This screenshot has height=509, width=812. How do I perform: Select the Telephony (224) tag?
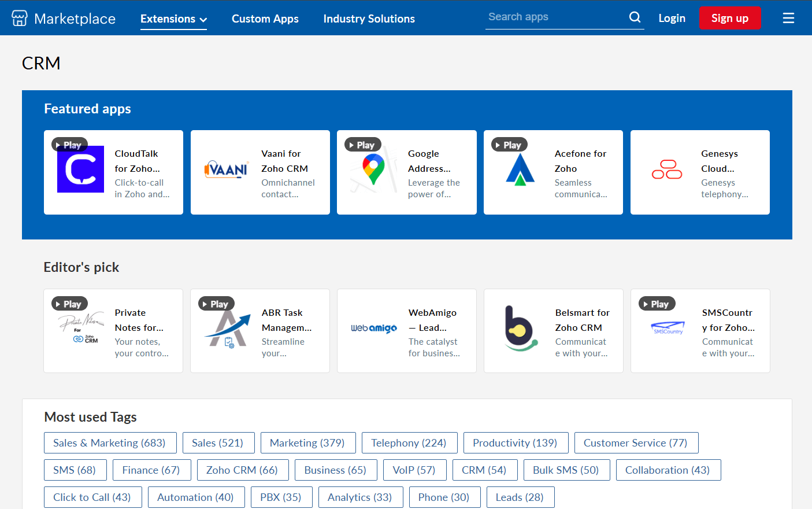(409, 443)
